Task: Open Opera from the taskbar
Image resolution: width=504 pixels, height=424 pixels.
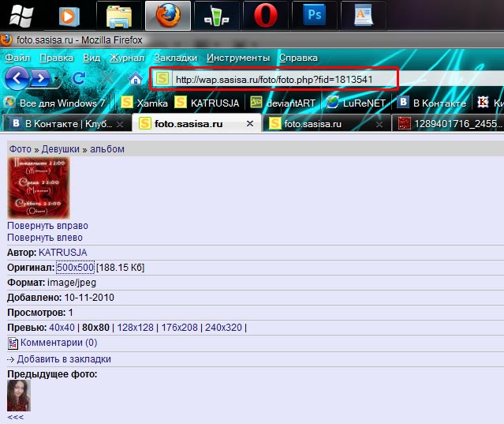Action: 264,15
